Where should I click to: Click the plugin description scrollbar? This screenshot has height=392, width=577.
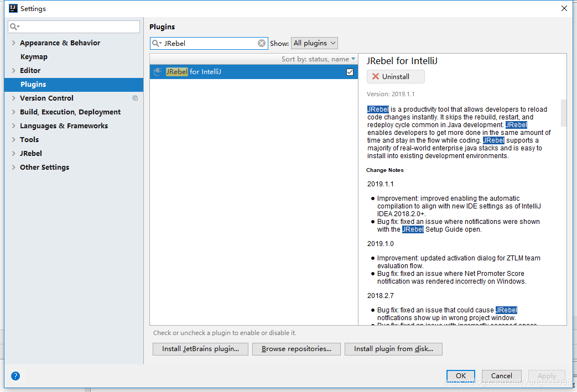click(x=563, y=113)
